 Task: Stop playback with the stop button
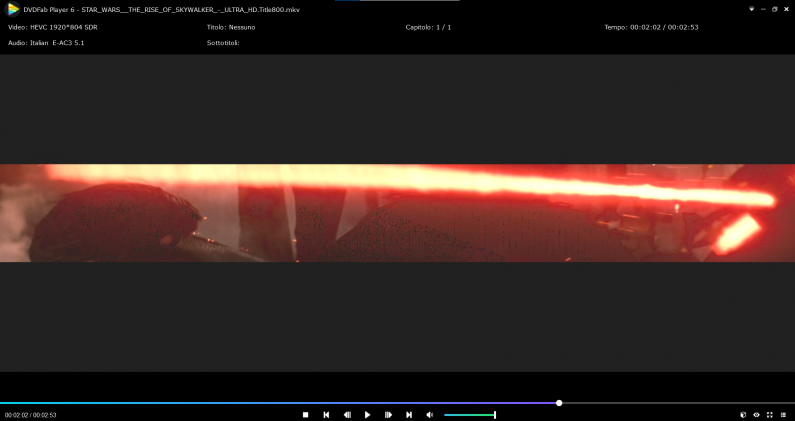tap(305, 415)
